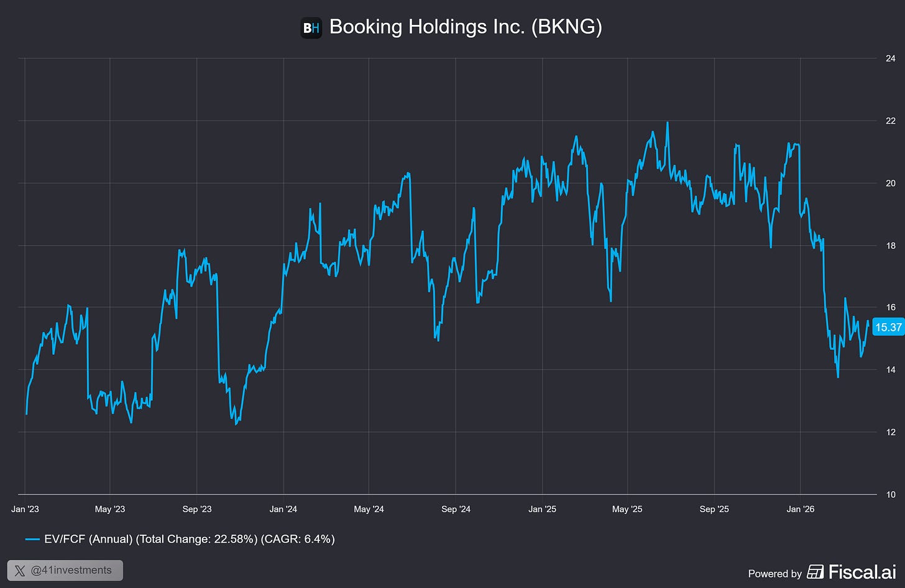This screenshot has height=588, width=905.
Task: Click the EV/FCF (Annual) legend entry
Action: [x=180, y=539]
